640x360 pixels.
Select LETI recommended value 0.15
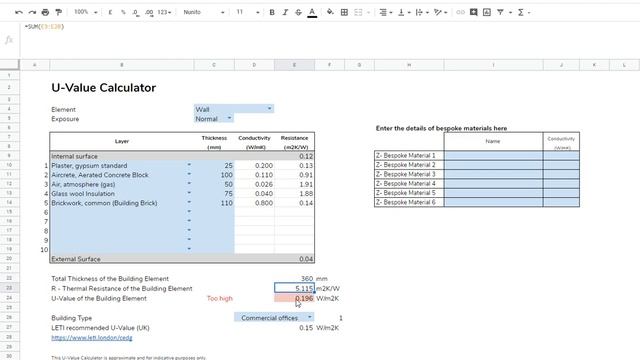294,328
